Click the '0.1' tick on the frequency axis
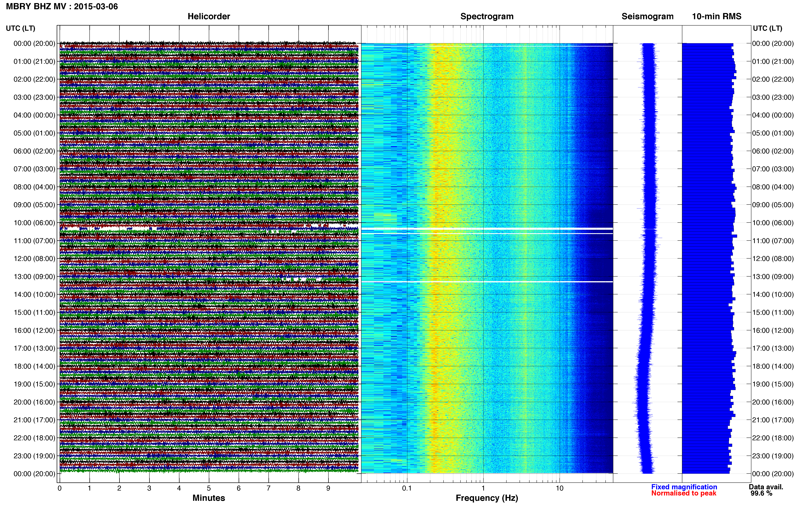 (407, 488)
